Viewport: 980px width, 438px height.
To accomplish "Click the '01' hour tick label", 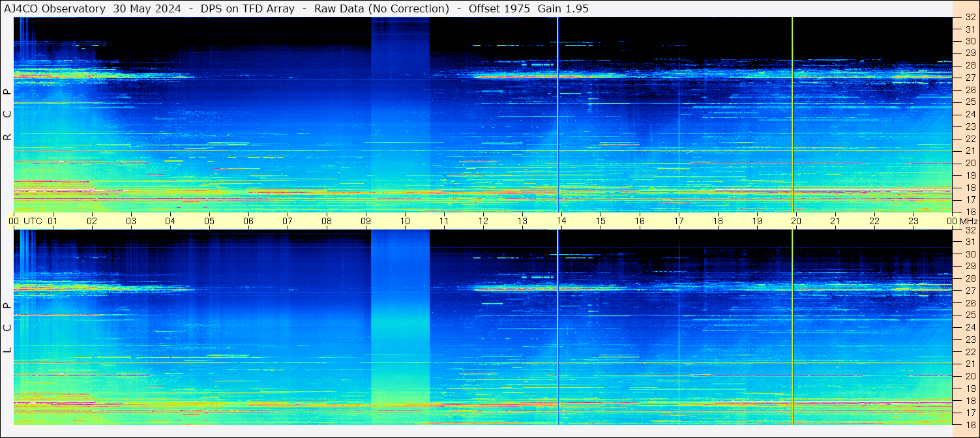I will pyautogui.click(x=53, y=221).
